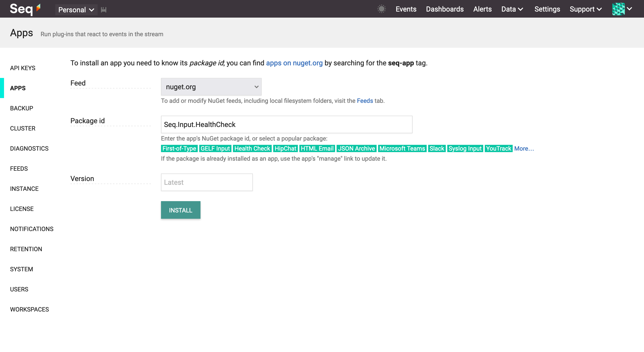Switch to the API Keys sidebar tab
The image size is (644, 352).
coord(23,68)
